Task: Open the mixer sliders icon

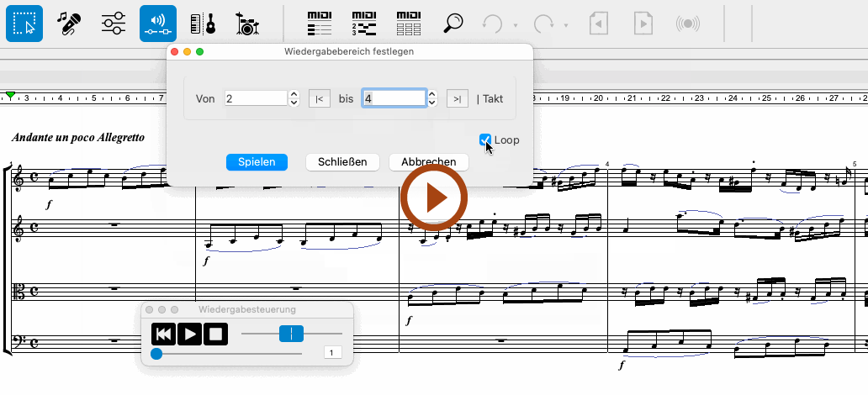Action: (113, 24)
